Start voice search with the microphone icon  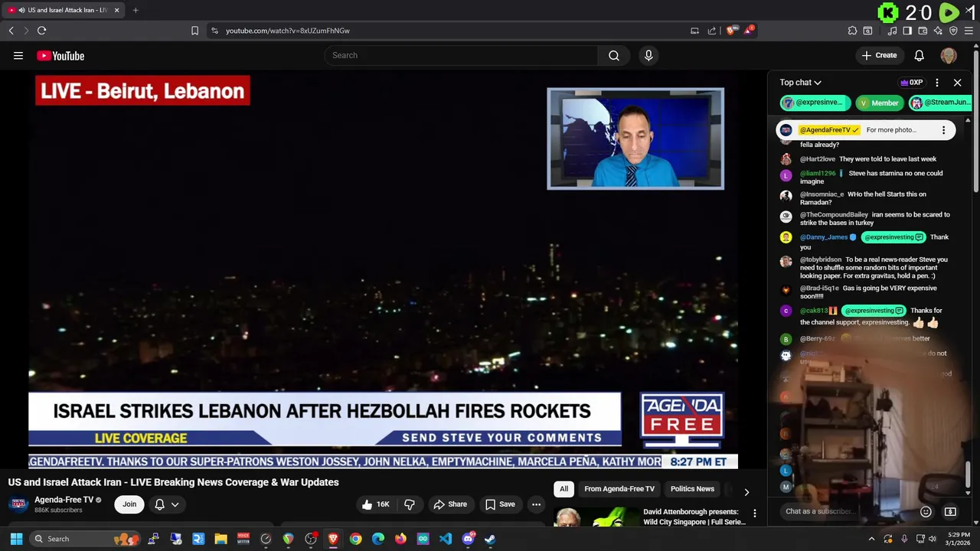(648, 55)
